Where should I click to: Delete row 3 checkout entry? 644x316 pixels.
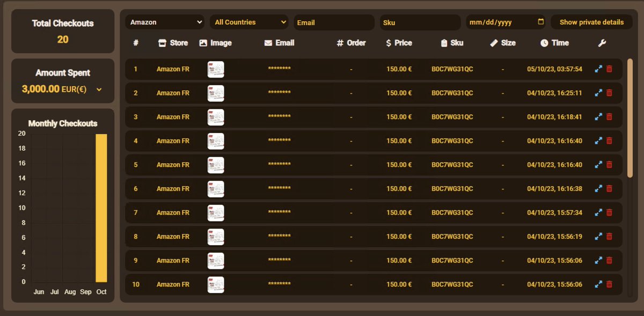[x=609, y=117]
